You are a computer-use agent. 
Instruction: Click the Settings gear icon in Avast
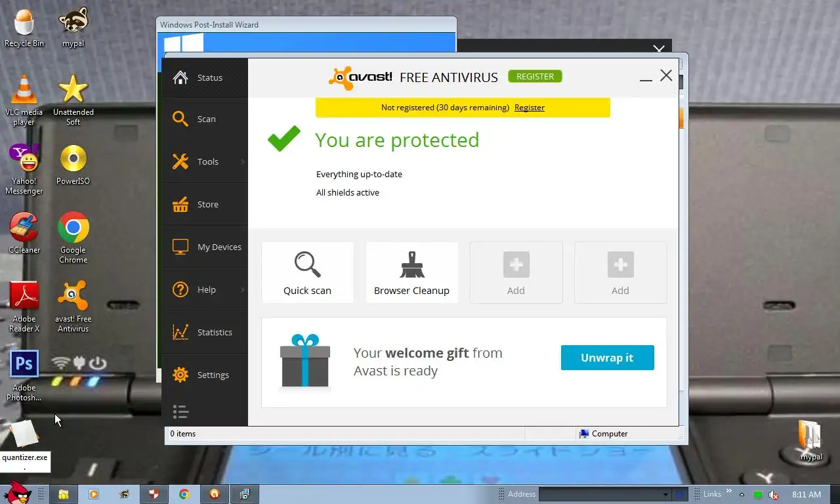(x=180, y=375)
